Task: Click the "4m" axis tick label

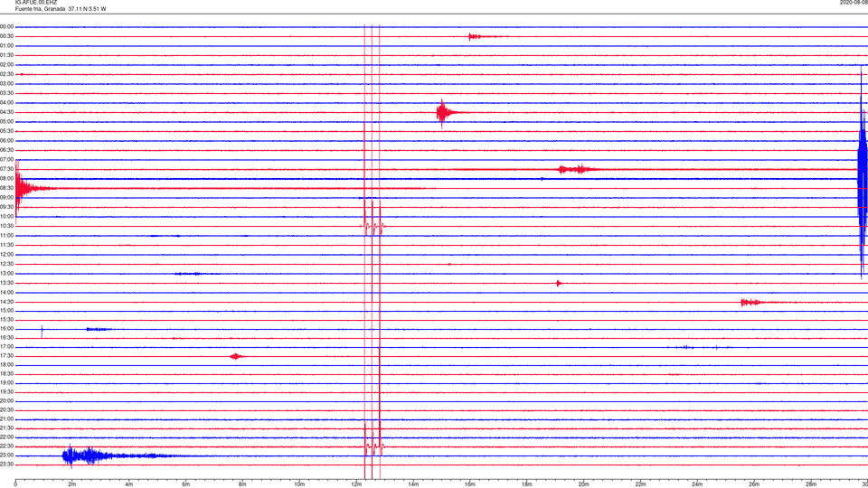Action: (x=129, y=484)
